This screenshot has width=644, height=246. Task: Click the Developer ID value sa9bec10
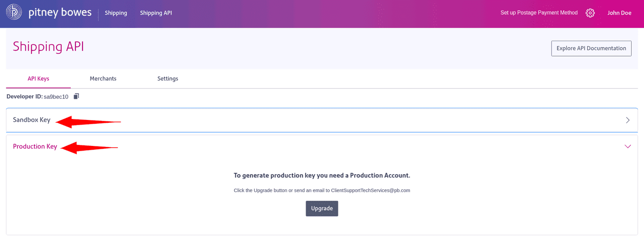coord(56,97)
